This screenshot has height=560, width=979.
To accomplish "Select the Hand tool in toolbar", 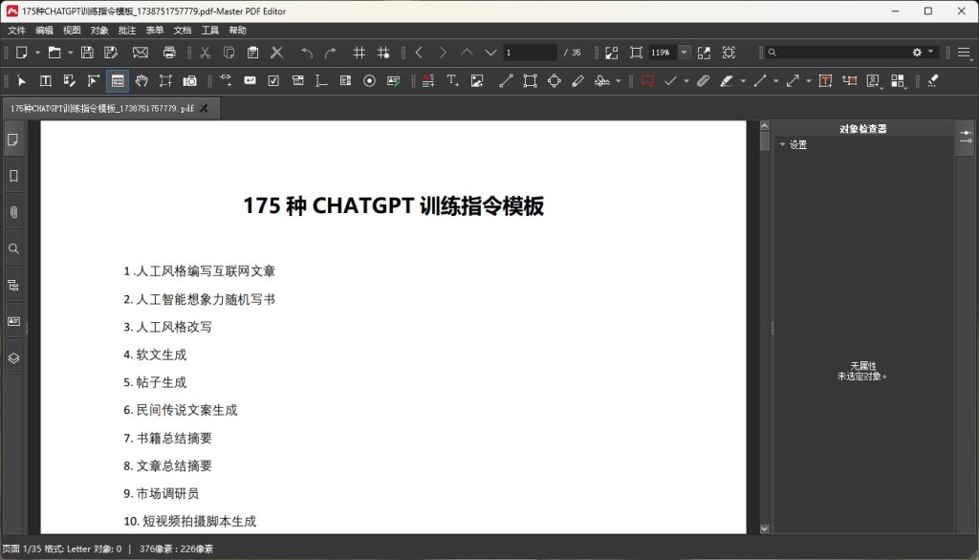I will click(141, 81).
